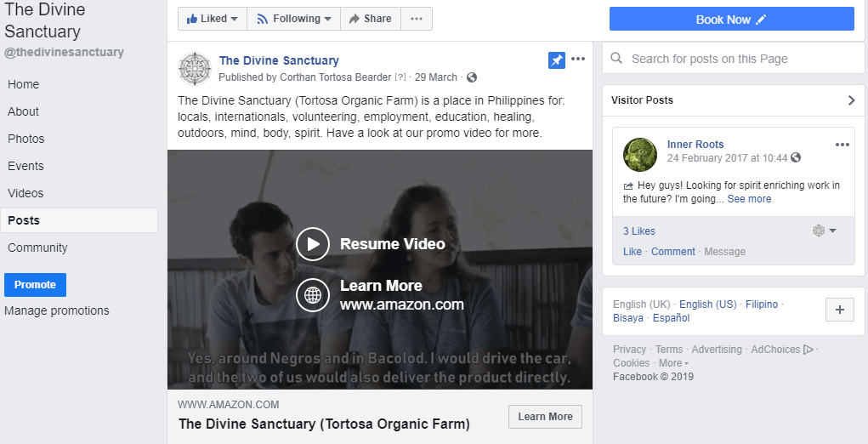Toggle the Liked button for the page
Image resolution: width=868 pixels, height=444 pixels.
coord(212,19)
